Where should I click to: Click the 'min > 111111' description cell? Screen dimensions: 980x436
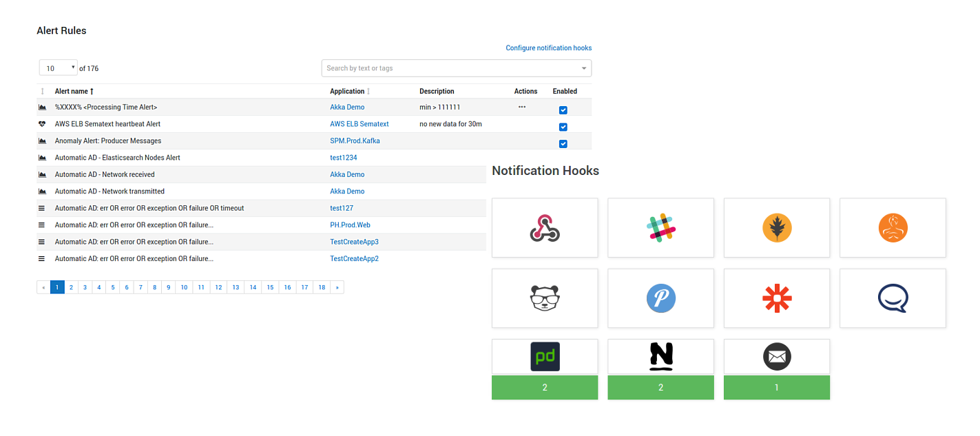(x=440, y=107)
